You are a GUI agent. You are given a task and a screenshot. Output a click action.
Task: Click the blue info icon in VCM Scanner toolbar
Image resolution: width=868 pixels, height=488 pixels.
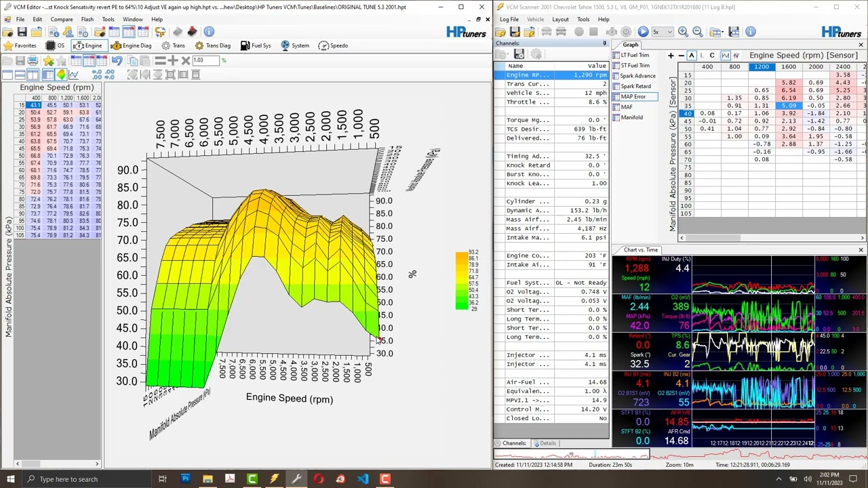pos(750,32)
